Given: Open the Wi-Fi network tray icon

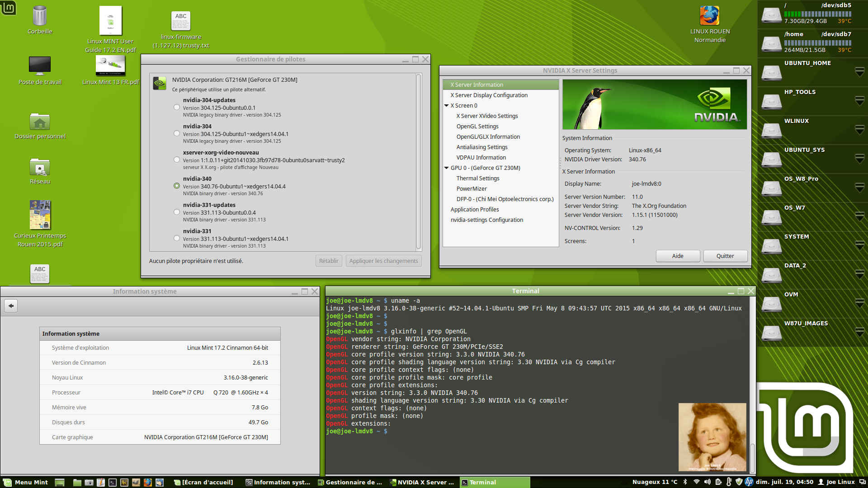Looking at the screenshot, I should click(x=697, y=482).
